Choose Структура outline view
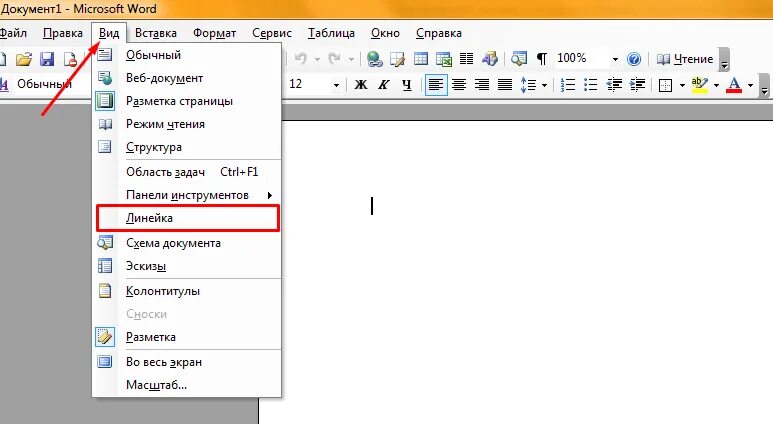This screenshot has height=424, width=773. (188, 147)
